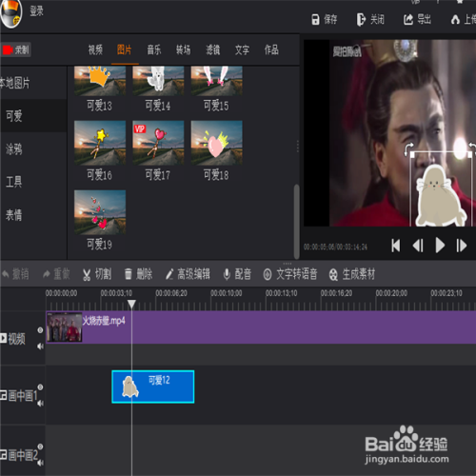Select the 可爱15 bunny ears thumbnail
476x476 pixels.
tap(217, 81)
